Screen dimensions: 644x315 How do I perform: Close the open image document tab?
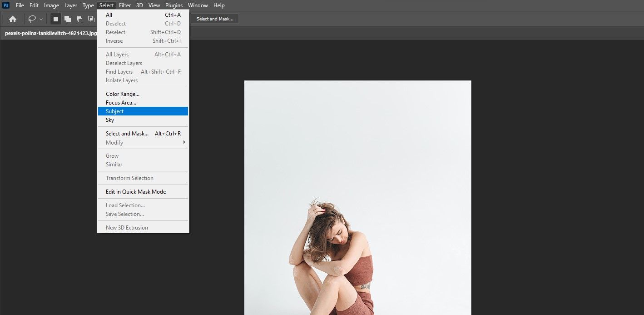[100, 33]
